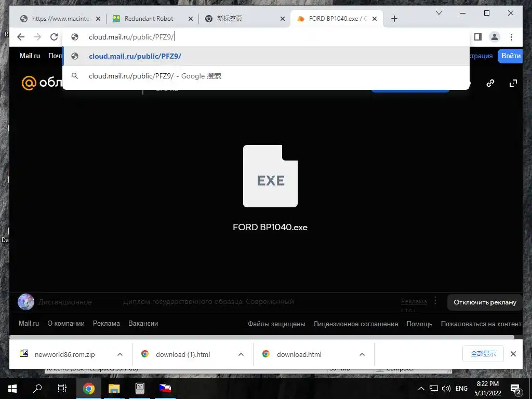Click Mail.ru in top navigation
Viewport: 532px width, 399px height.
[30, 56]
